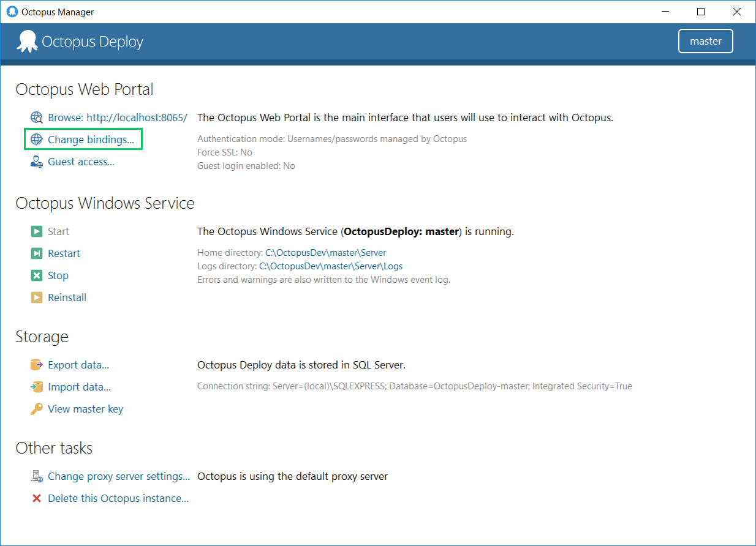756x546 pixels.
Task: Click the Storage heading
Action: pyautogui.click(x=42, y=337)
